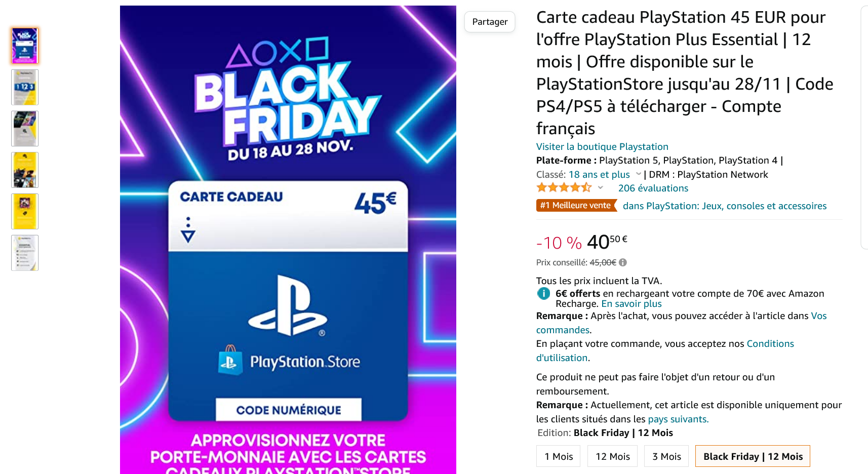Viewport: 868px width, 474px height.
Task: Click the Partager button
Action: (489, 22)
